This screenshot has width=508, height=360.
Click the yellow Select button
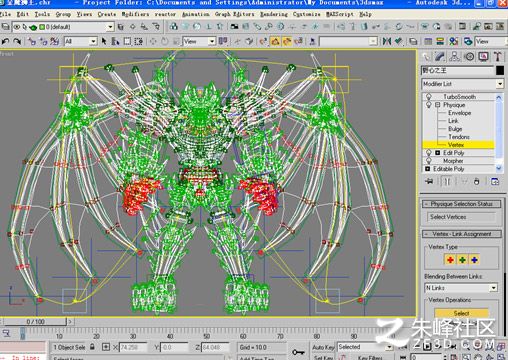click(461, 313)
